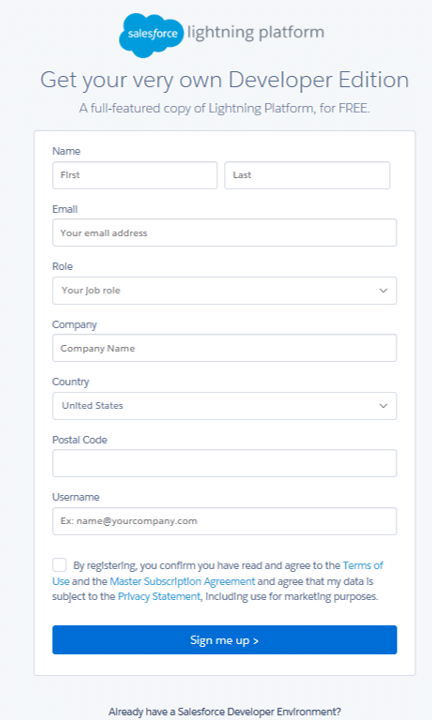
Task: Click the Role dropdown chevron arrow
Action: (x=383, y=291)
